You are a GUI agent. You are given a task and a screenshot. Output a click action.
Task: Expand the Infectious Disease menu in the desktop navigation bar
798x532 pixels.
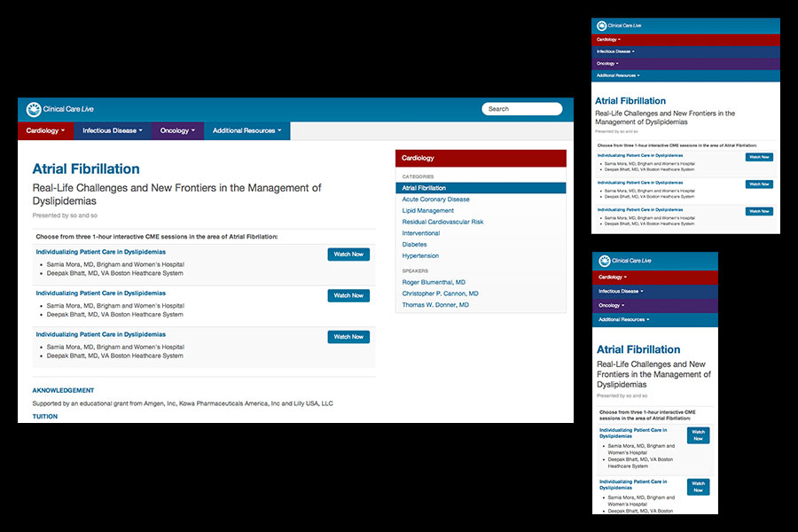112,131
